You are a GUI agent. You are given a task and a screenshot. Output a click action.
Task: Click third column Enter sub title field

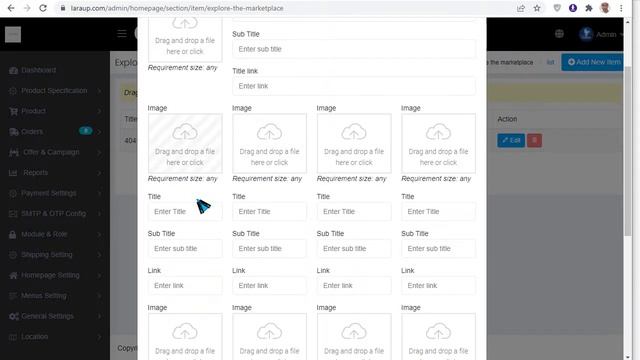(354, 249)
